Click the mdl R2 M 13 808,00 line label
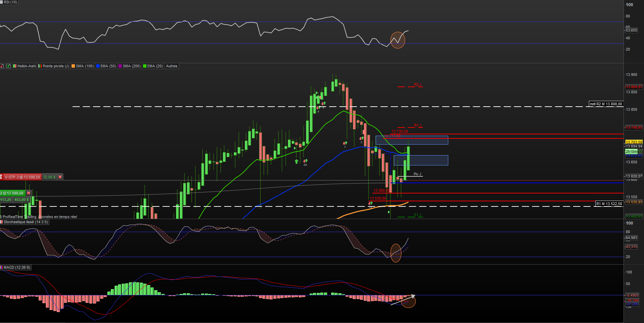 pos(606,104)
